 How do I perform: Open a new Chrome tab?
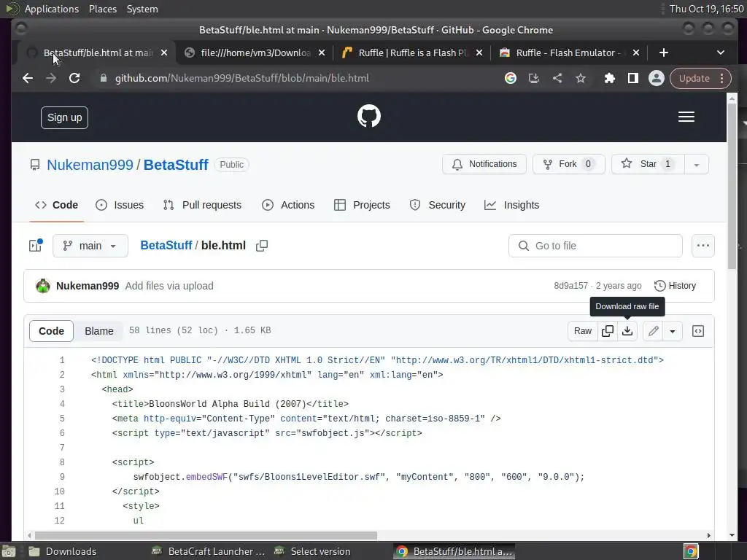click(x=664, y=52)
